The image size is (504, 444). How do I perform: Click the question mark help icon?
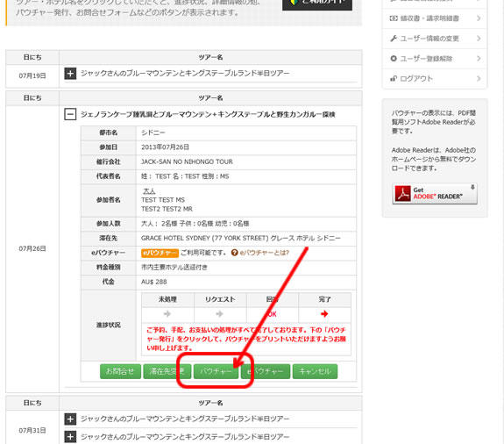[x=234, y=253]
